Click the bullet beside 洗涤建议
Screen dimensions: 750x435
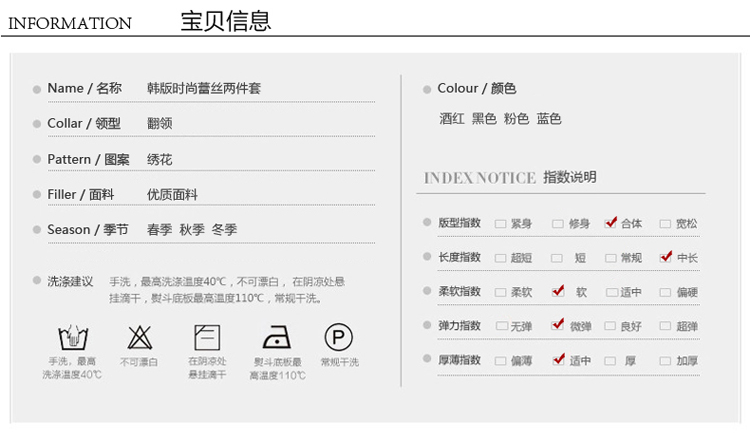tap(37, 282)
